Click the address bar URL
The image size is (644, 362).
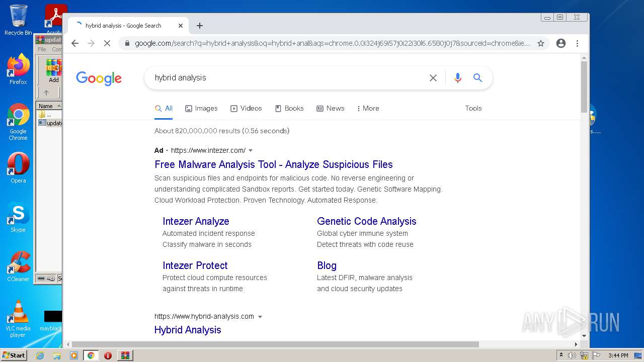point(332,43)
